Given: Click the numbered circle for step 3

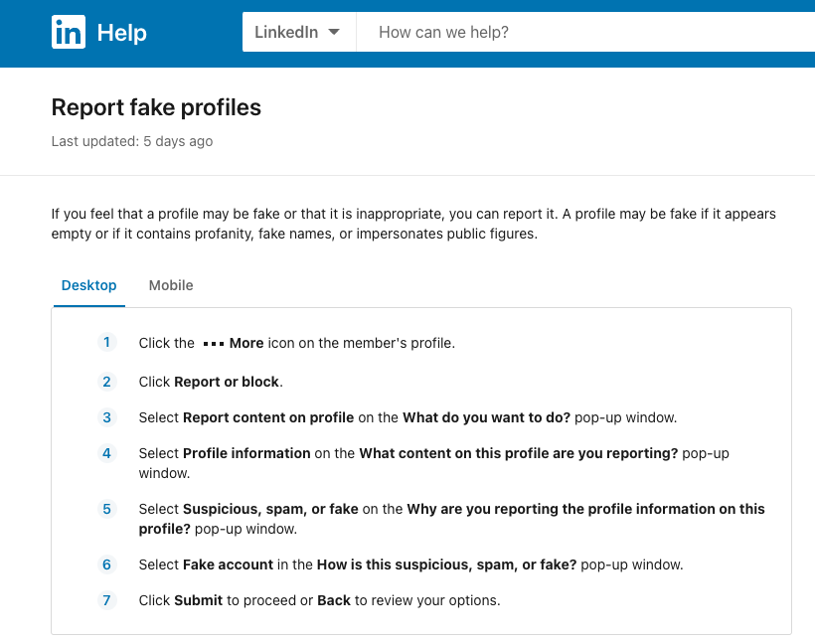Looking at the screenshot, I should coord(106,417).
